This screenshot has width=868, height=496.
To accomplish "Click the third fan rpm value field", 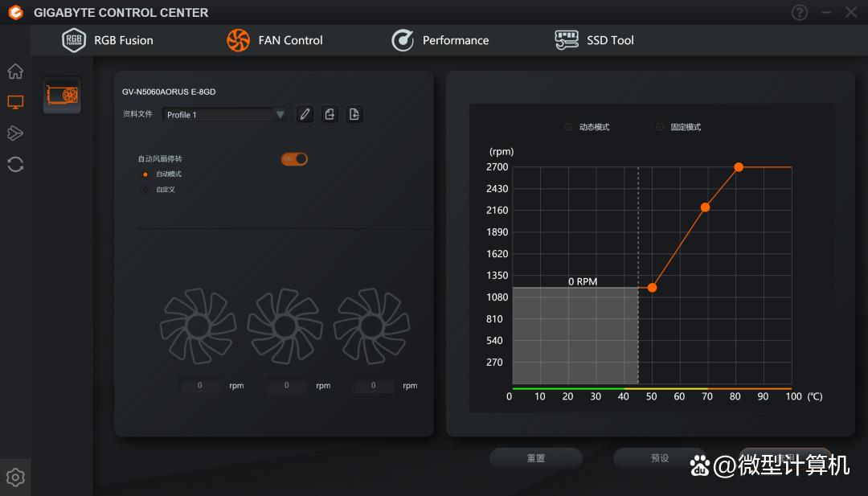I will (x=374, y=385).
